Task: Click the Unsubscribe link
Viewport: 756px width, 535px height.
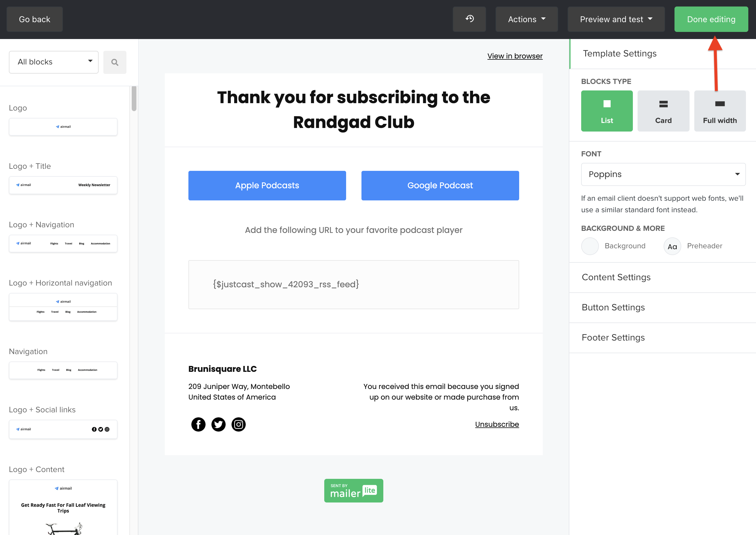Action: (497, 424)
